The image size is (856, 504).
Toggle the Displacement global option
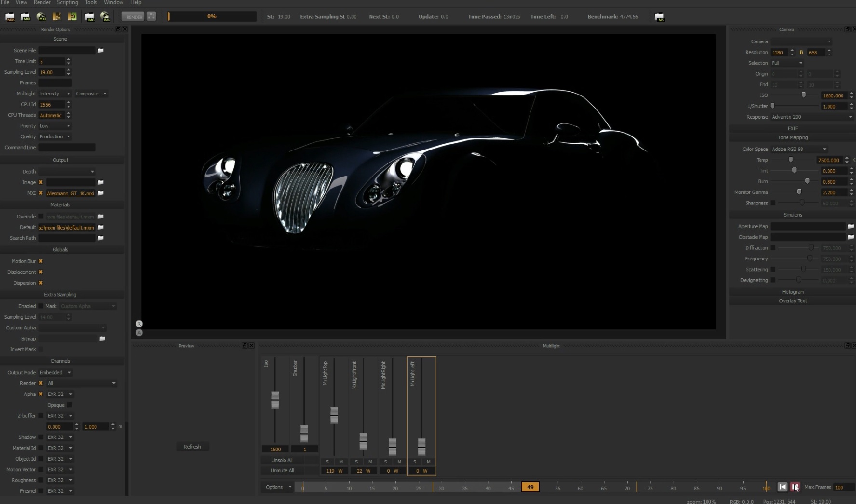pos(41,272)
